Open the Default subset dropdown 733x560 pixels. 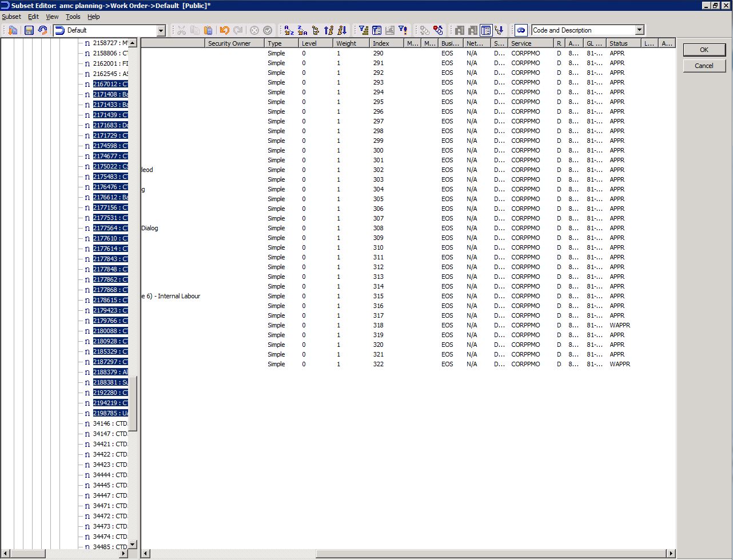[161, 31]
